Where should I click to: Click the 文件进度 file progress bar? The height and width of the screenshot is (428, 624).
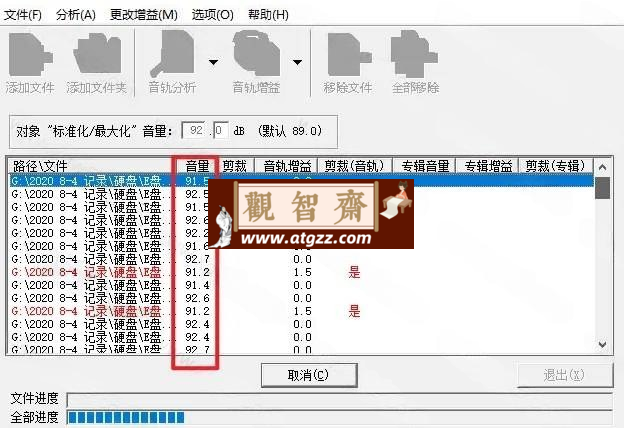coord(339,399)
